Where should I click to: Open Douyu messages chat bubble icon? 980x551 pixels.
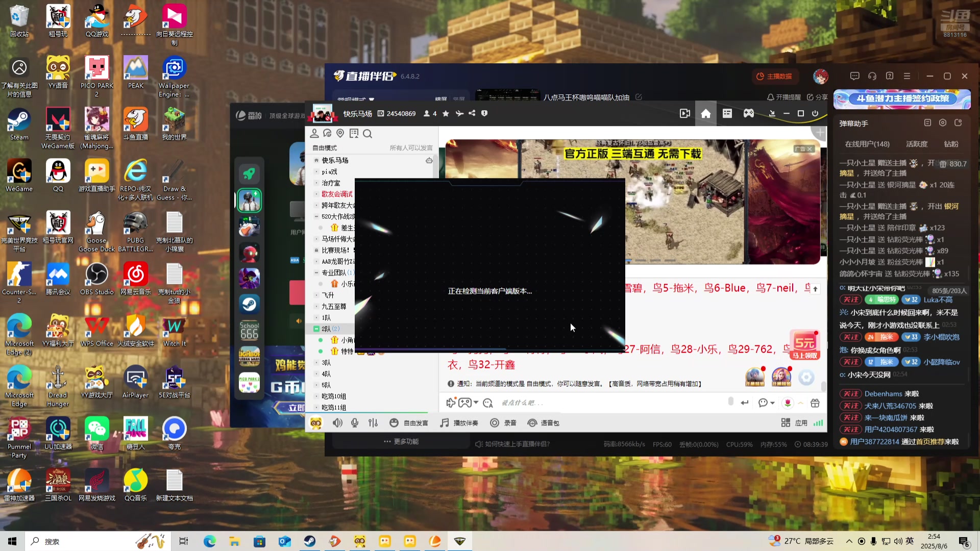tap(855, 76)
